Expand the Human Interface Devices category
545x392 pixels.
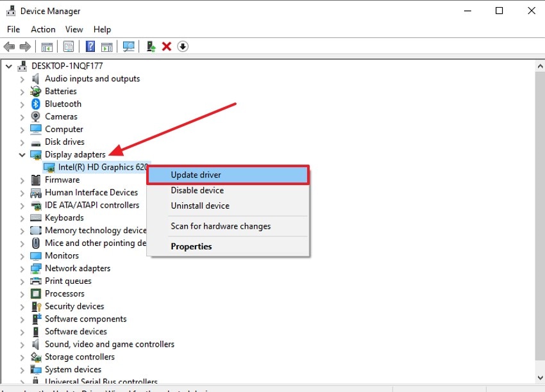[x=22, y=193]
